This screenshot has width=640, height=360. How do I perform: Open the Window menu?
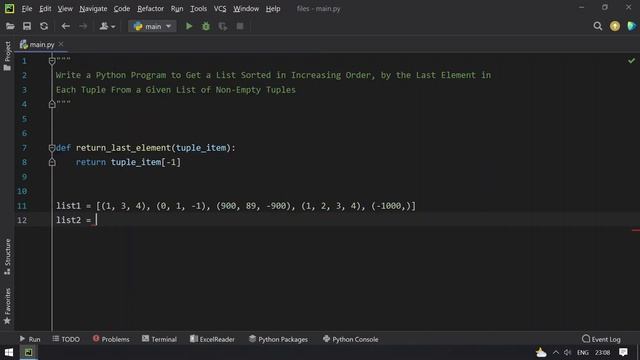pyautogui.click(x=246, y=9)
